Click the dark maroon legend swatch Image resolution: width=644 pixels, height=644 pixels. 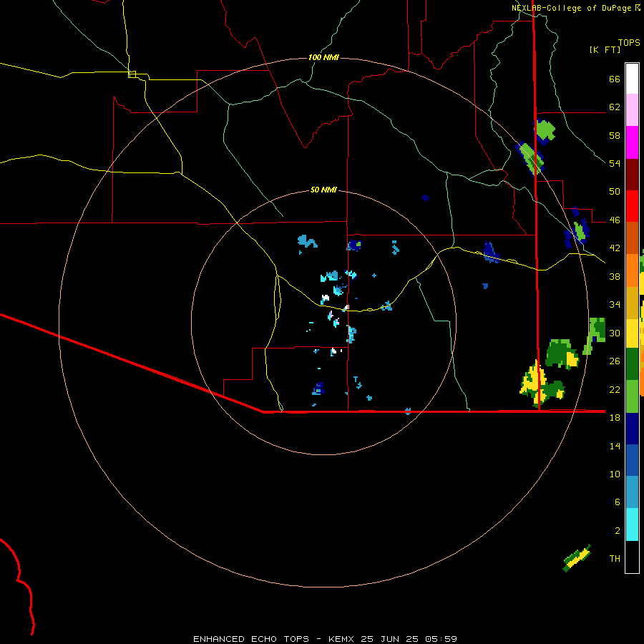coord(632,174)
